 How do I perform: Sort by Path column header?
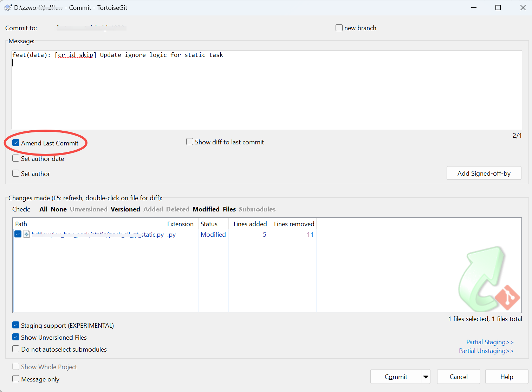[x=89, y=224]
